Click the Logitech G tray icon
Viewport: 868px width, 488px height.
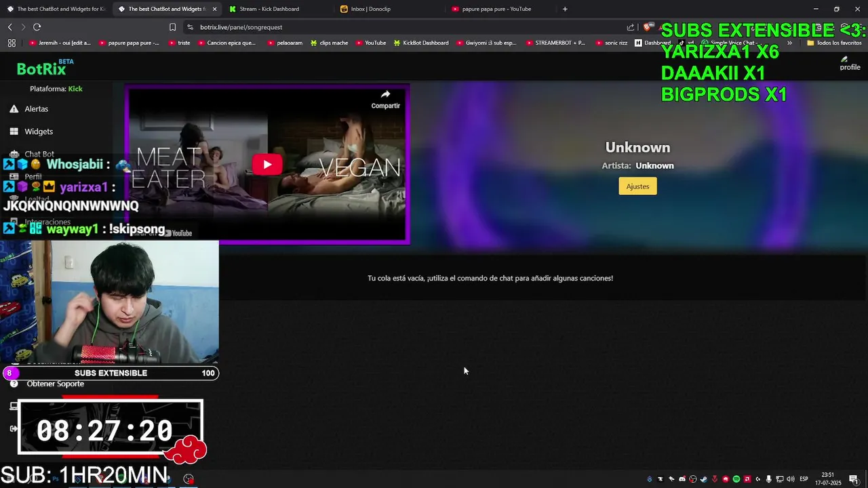pyautogui.click(x=758, y=479)
